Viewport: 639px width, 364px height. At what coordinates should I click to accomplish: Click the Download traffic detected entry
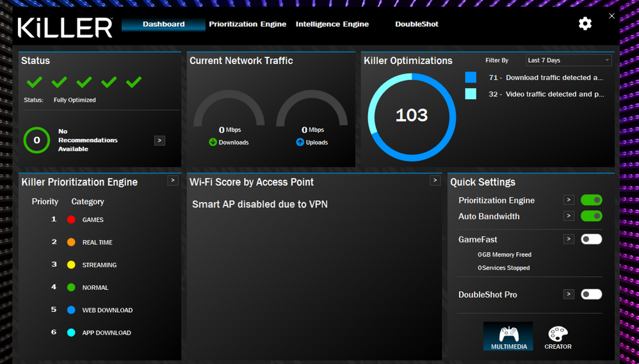[x=546, y=77]
